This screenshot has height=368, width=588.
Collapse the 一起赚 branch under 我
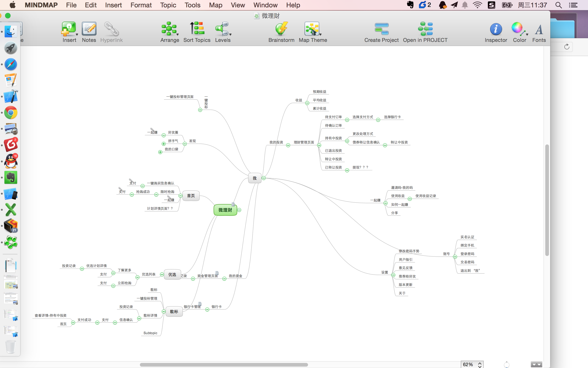(x=385, y=203)
